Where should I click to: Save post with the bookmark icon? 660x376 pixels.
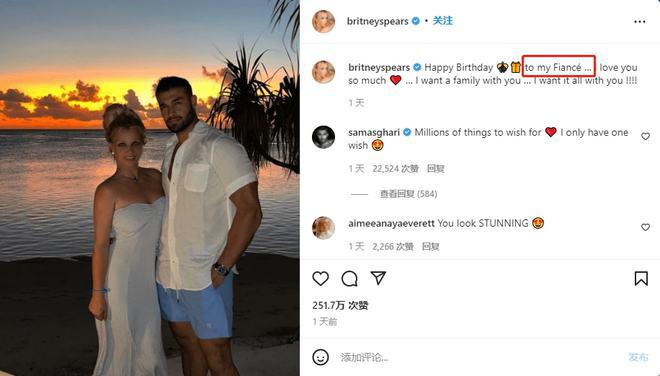pyautogui.click(x=641, y=278)
